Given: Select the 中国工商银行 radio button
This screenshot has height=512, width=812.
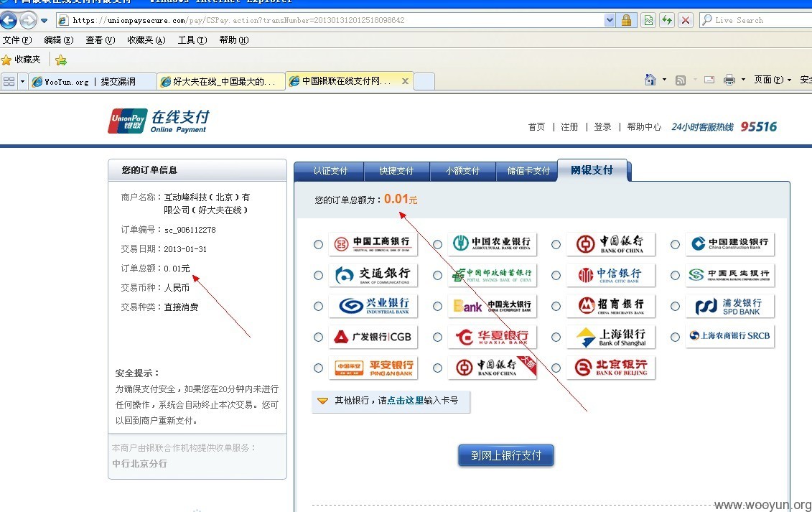Looking at the screenshot, I should pos(319,245).
